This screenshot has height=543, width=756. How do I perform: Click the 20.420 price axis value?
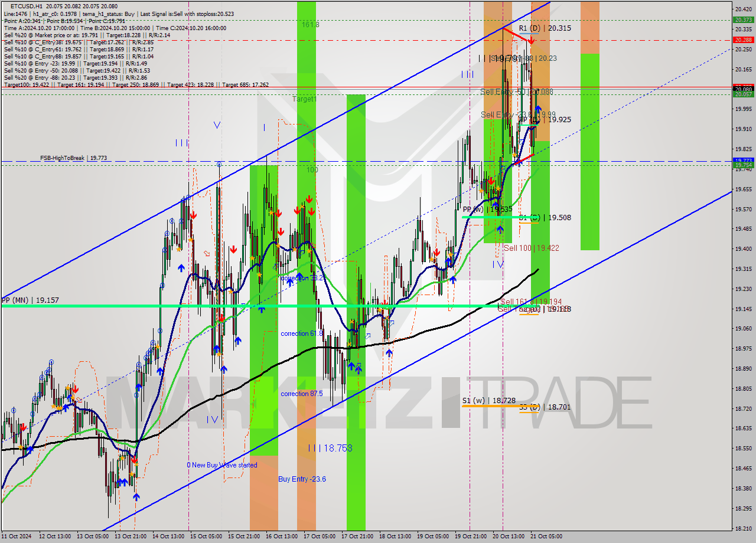[743, 9]
